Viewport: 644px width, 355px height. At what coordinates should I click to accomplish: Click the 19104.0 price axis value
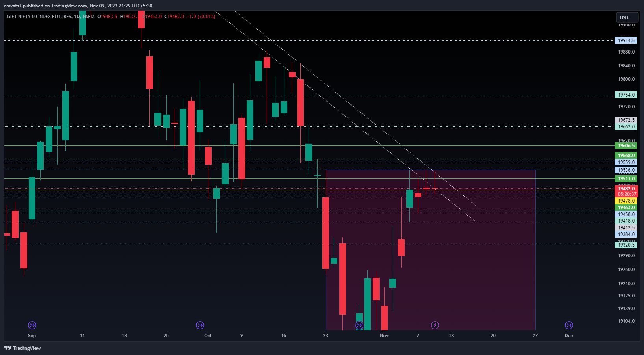point(626,321)
